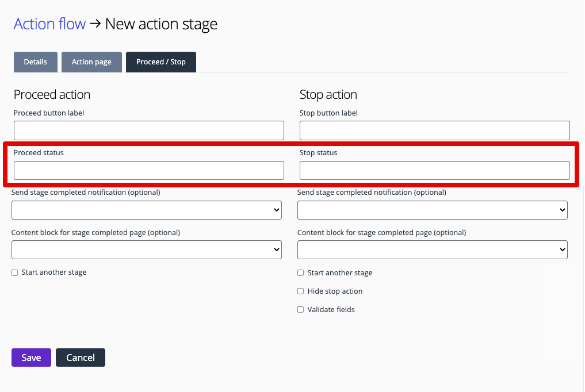Click inside the Proceed status field
This screenshot has width=585, height=392.
click(148, 170)
